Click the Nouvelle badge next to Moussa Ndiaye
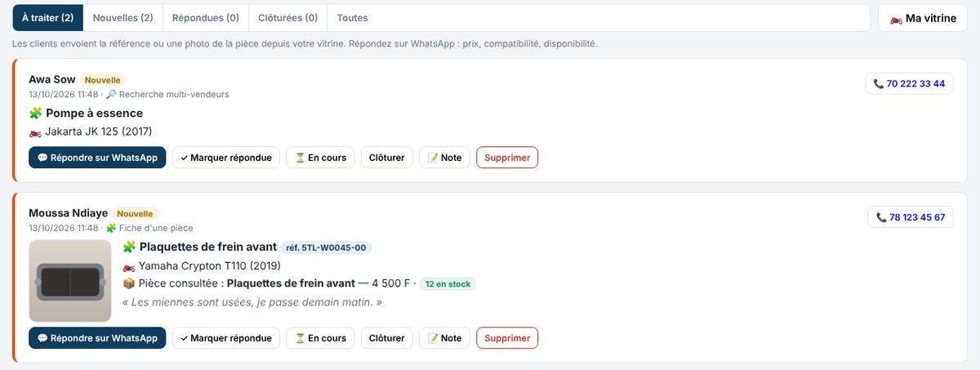This screenshot has width=980, height=370. tap(135, 214)
